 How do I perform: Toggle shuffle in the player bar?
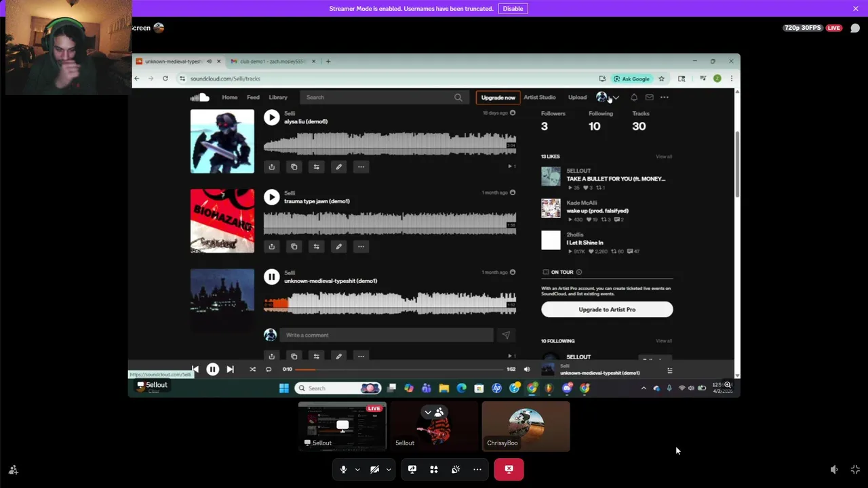[252, 369]
